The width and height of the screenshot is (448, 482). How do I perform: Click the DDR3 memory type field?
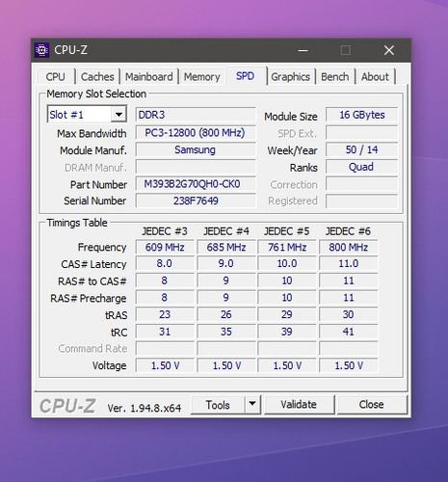[196, 115]
